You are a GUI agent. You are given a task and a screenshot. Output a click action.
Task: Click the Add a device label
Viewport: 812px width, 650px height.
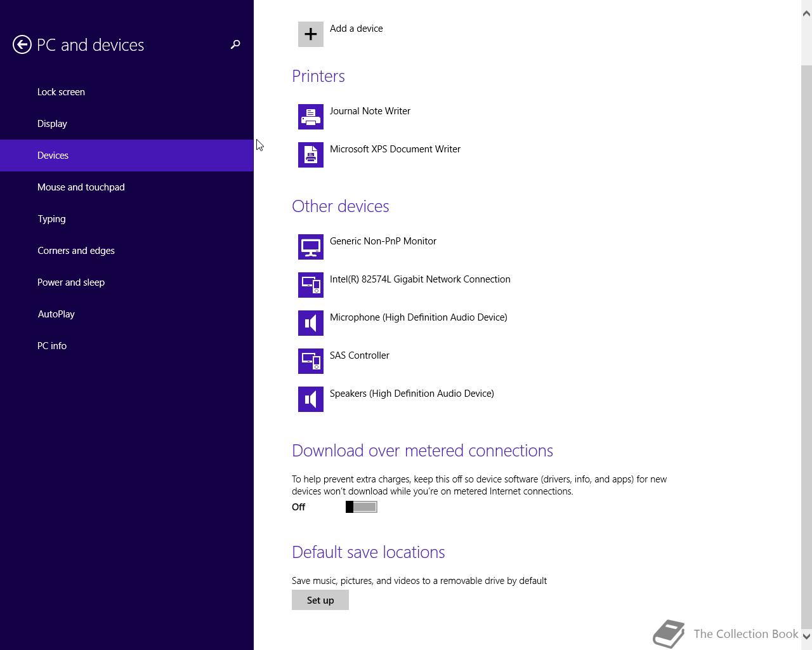[x=356, y=29]
